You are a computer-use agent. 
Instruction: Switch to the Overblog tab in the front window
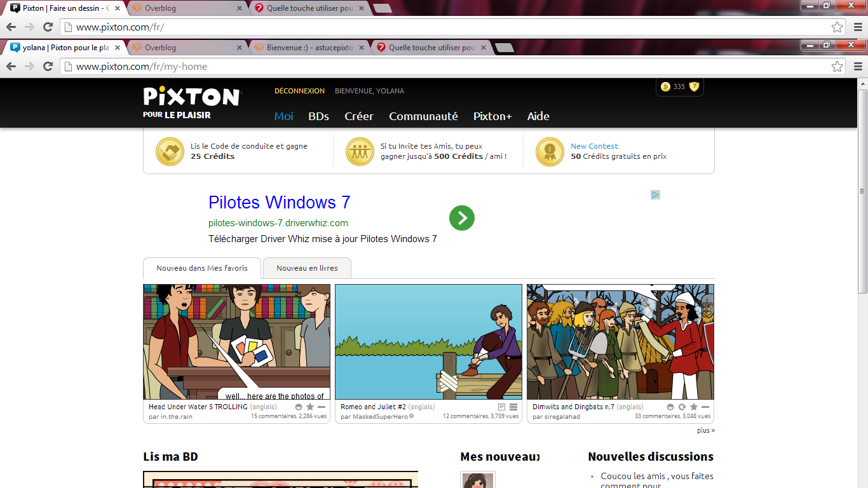[186, 48]
